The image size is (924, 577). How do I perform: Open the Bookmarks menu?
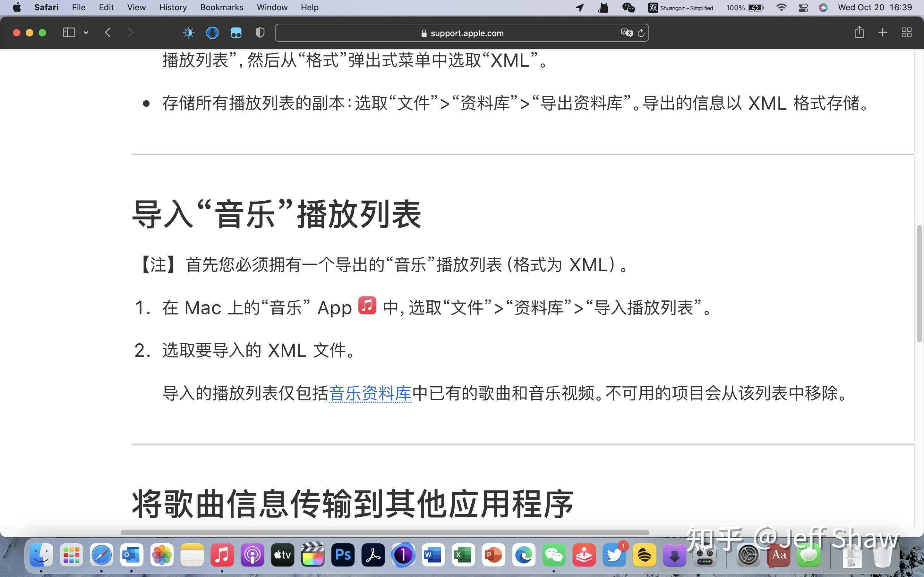tap(221, 7)
